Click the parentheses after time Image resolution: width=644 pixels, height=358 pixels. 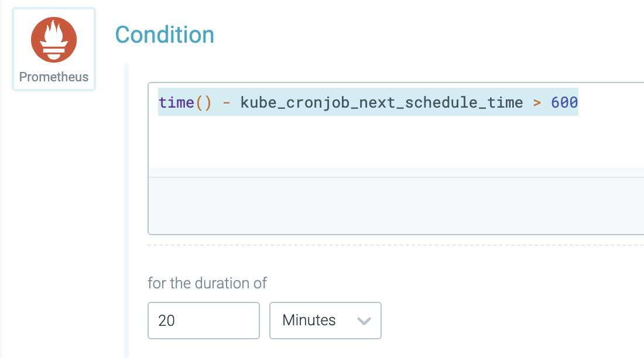pos(203,103)
